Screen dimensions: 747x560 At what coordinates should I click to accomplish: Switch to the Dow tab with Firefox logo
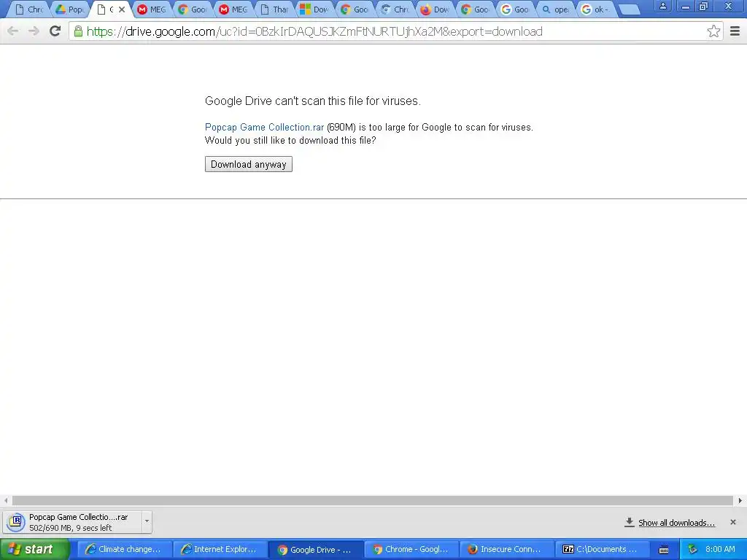pos(435,9)
